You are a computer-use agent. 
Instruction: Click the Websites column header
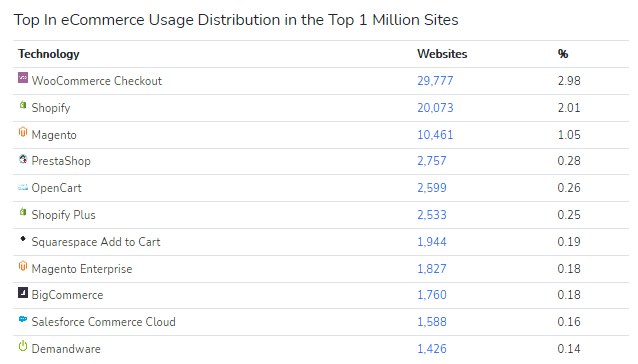coord(442,54)
